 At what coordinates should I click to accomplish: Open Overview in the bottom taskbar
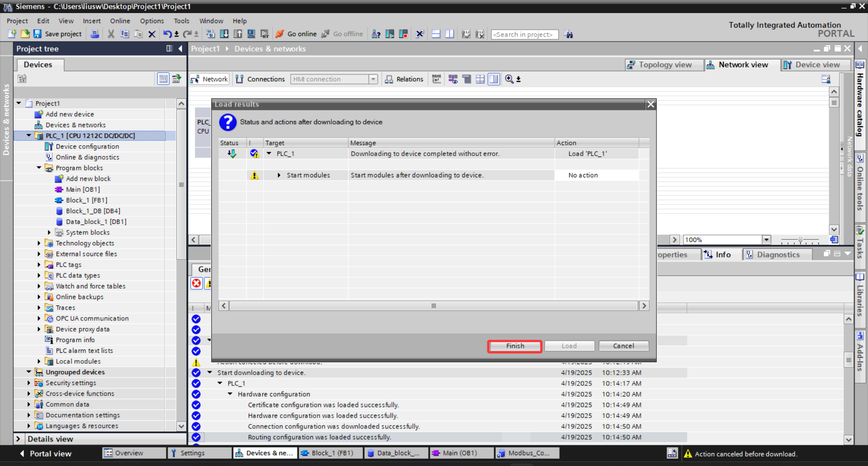point(134,453)
